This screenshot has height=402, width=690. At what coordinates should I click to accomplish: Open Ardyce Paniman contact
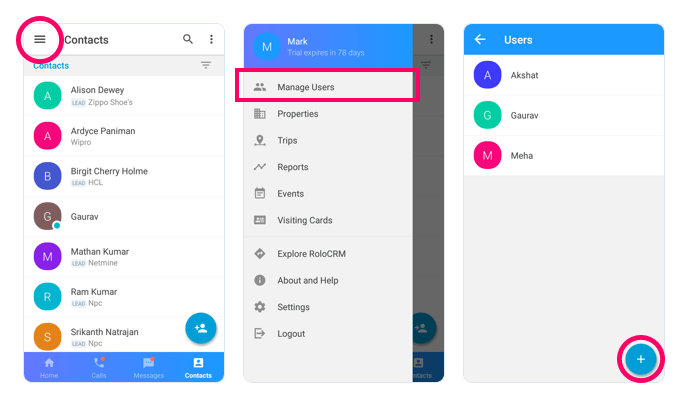coord(124,136)
